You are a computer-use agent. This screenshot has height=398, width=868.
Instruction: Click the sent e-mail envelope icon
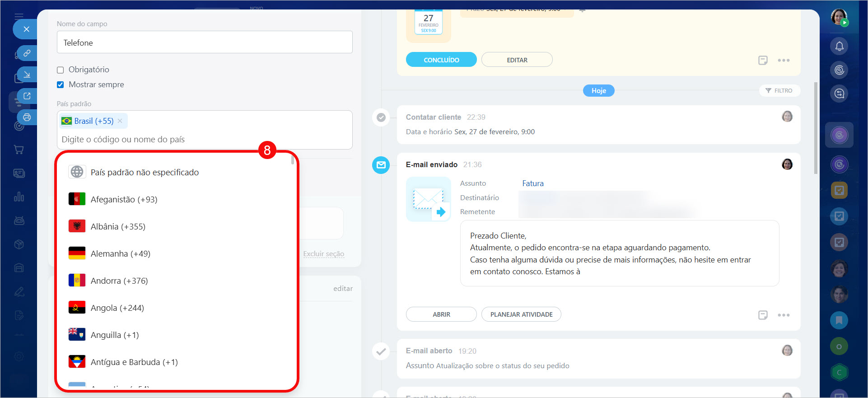[381, 165]
